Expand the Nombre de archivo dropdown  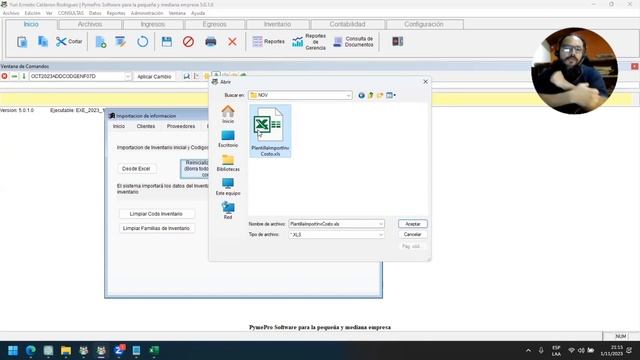pyautogui.click(x=380, y=224)
